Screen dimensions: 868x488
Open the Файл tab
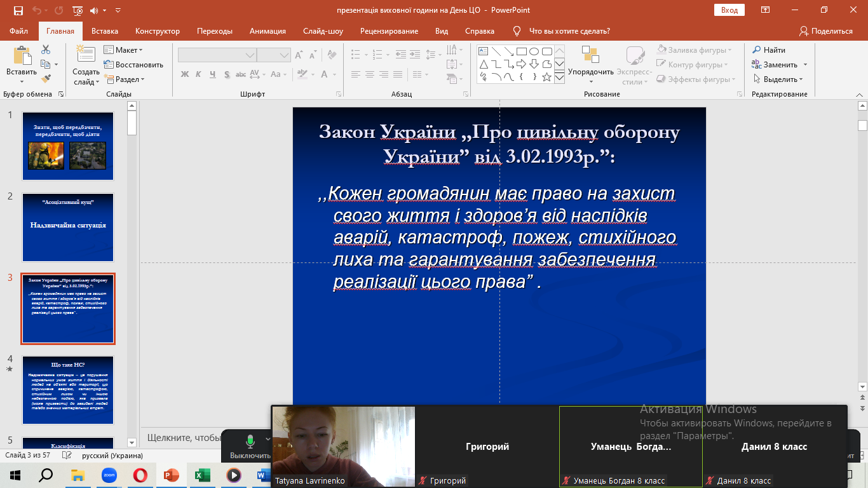19,31
